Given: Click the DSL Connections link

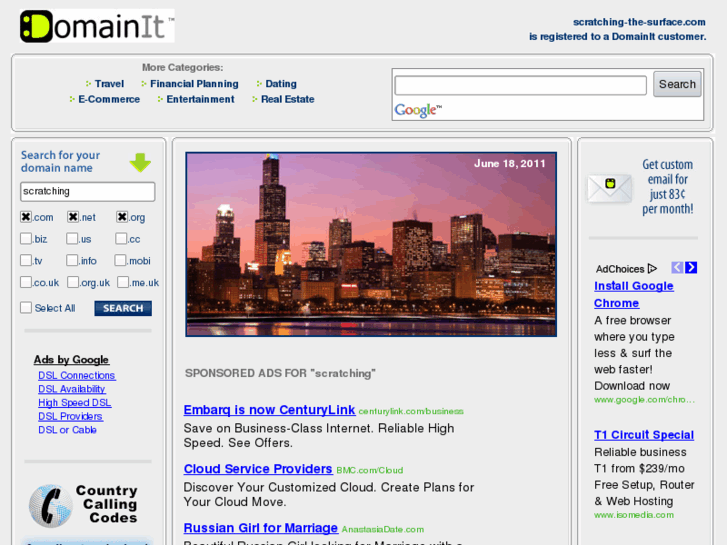Looking at the screenshot, I should click(77, 376).
